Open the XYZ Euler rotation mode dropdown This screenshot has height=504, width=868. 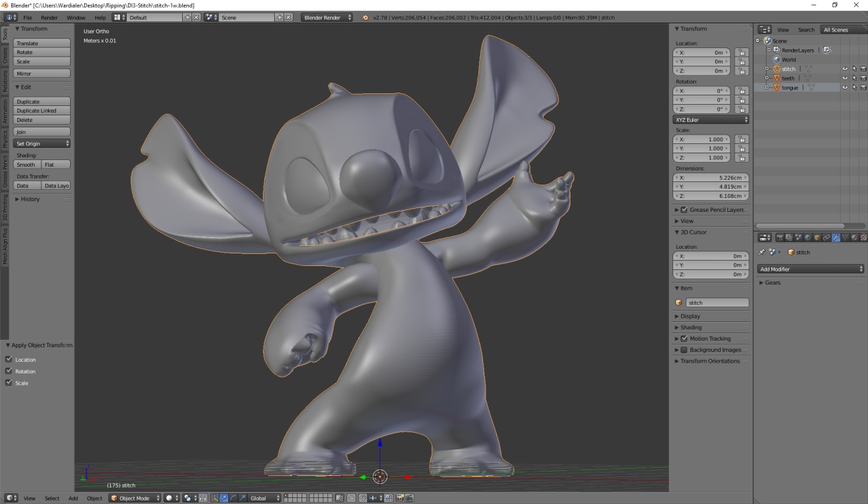pos(711,119)
